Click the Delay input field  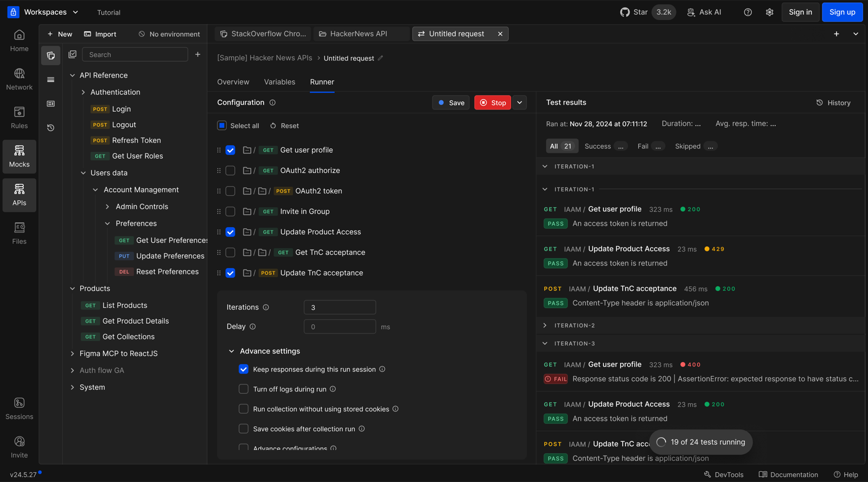[x=340, y=326]
